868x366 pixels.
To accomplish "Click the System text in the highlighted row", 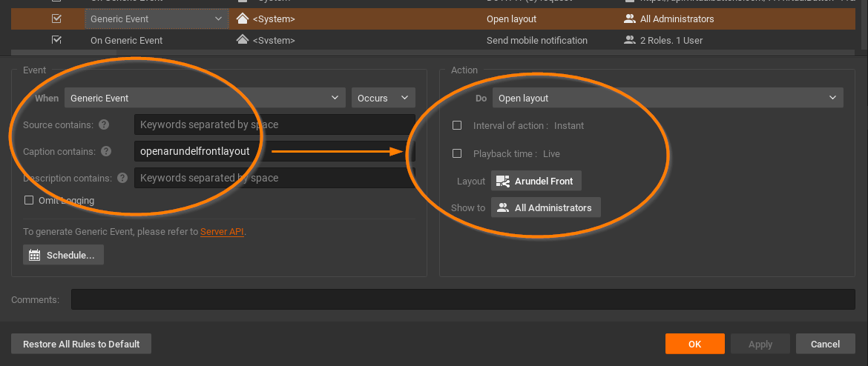I will click(274, 19).
